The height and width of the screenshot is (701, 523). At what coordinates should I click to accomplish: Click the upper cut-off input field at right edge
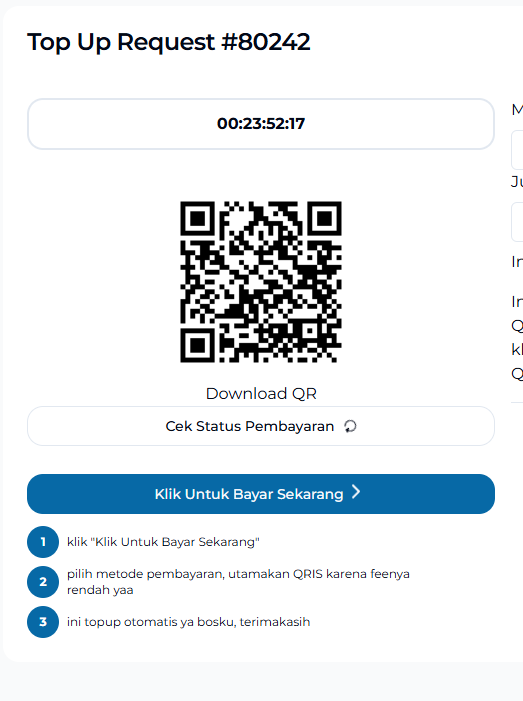pyautogui.click(x=517, y=150)
